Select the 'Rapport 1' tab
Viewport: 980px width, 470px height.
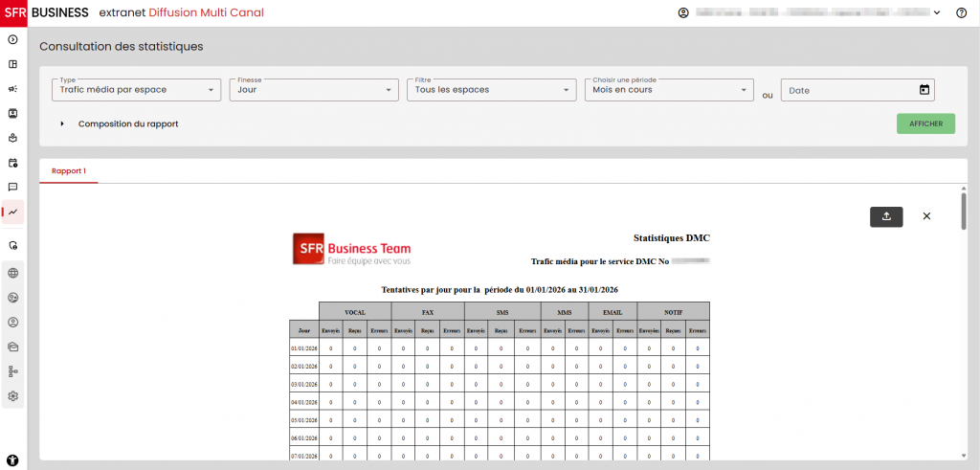(x=69, y=171)
